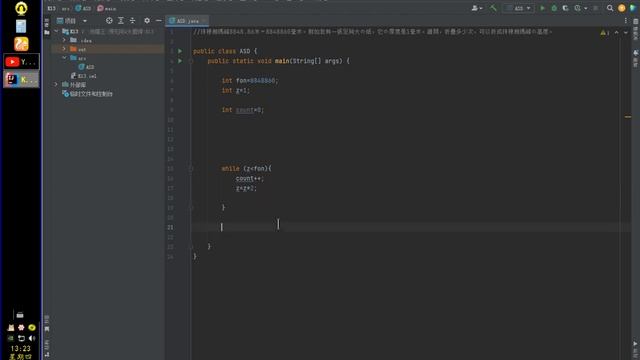Image resolution: width=640 pixels, height=360 pixels.
Task: Click the Run with Coverage icon
Action: [565, 8]
